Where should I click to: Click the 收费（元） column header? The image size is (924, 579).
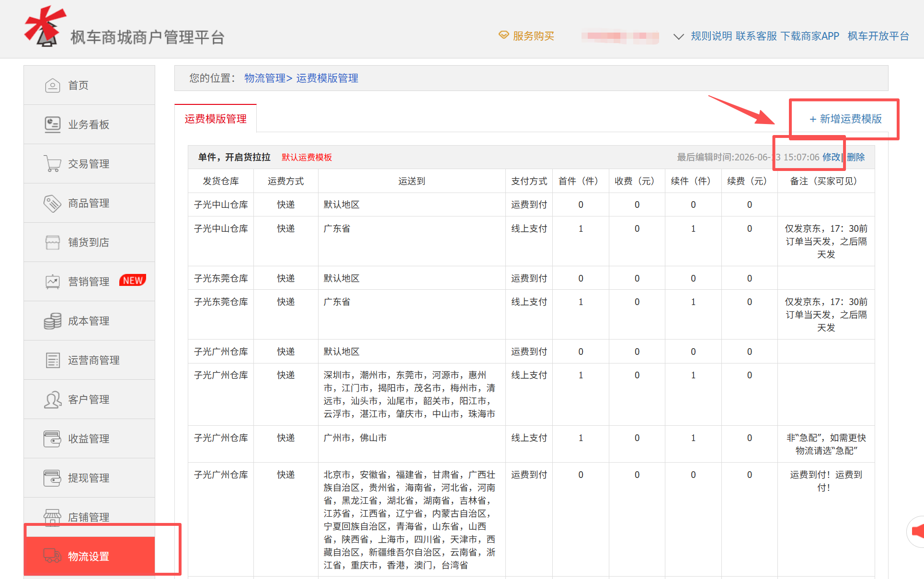637,181
